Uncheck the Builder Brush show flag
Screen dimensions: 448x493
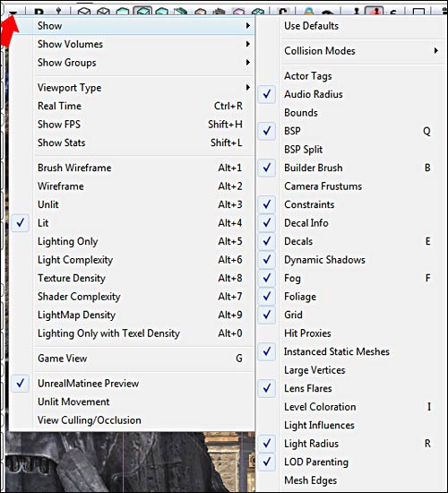pos(352,168)
